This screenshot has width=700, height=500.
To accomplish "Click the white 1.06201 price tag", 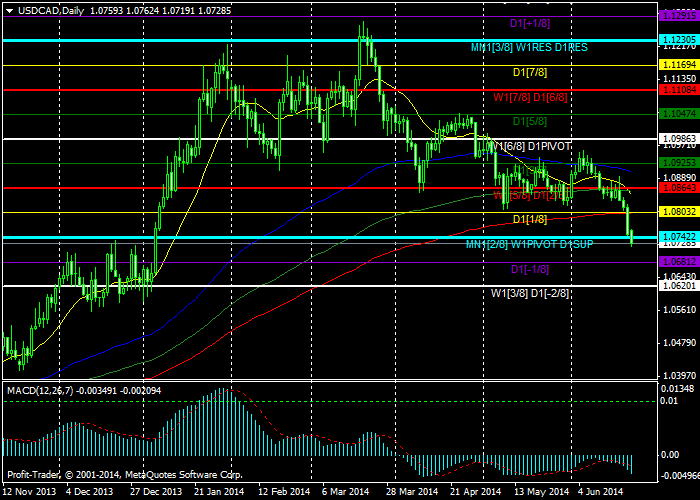I will [679, 285].
